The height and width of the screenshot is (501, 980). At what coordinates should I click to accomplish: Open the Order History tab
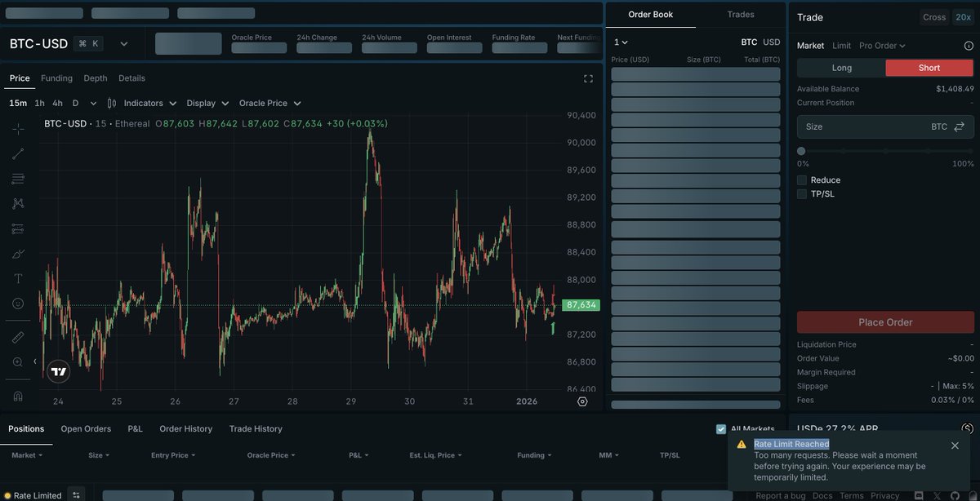[185, 429]
